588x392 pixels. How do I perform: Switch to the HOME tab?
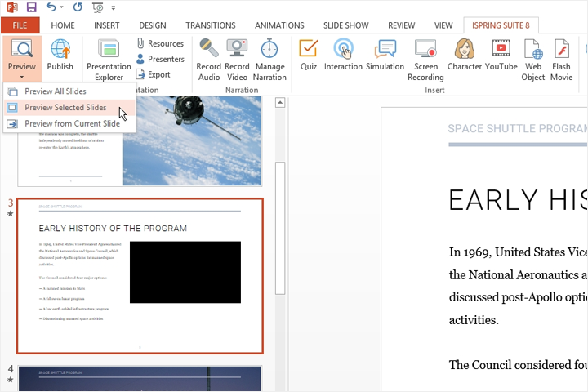coord(63,25)
